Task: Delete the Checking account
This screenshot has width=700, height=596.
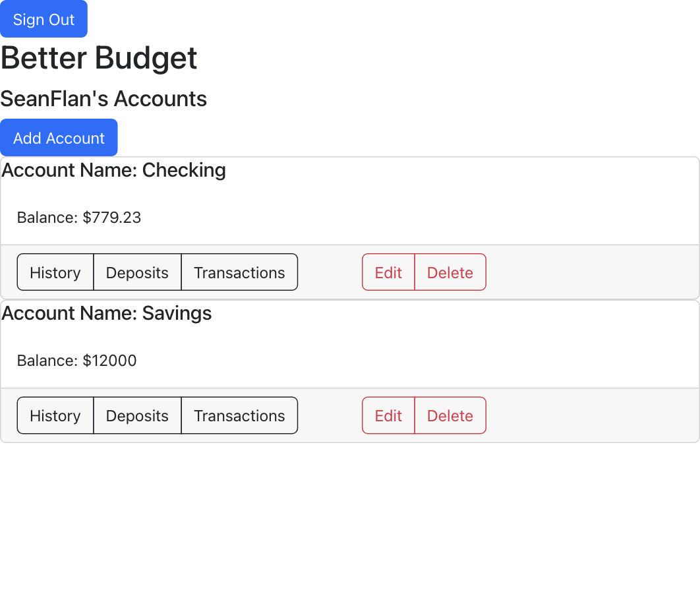Action: 450,272
